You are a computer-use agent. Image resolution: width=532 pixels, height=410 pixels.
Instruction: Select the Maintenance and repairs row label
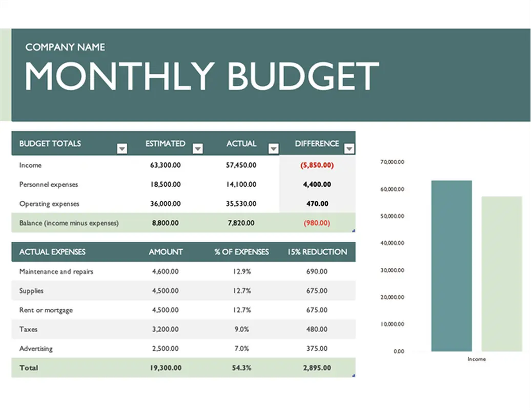(x=56, y=271)
